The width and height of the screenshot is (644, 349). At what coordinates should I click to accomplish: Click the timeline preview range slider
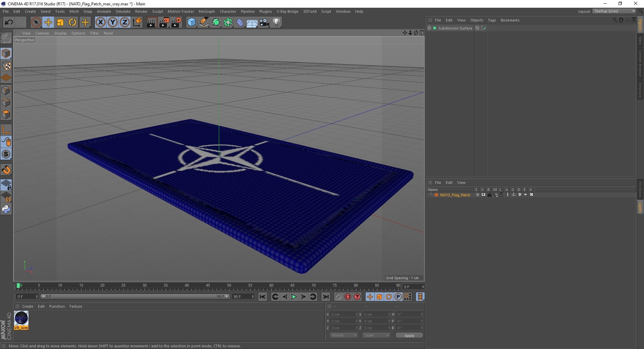[135, 296]
